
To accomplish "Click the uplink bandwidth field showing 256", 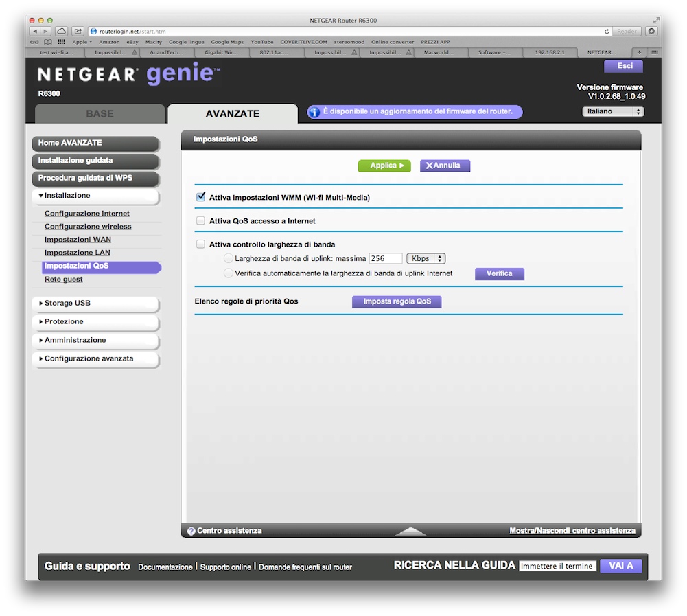I will click(x=386, y=259).
